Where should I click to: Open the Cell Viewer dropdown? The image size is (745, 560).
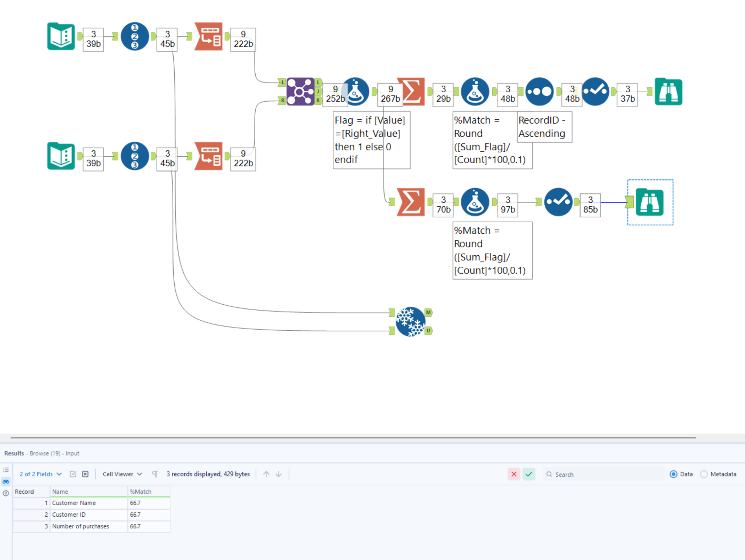122,474
